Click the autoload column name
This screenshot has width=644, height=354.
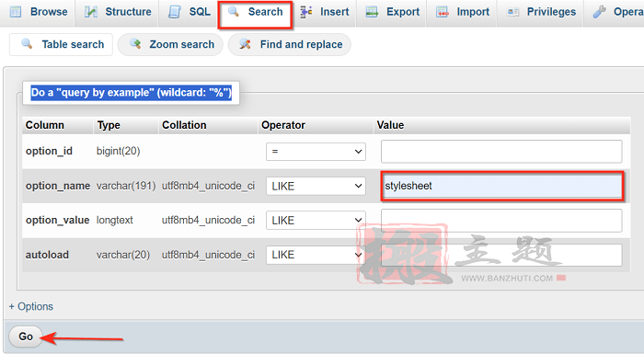(47, 255)
